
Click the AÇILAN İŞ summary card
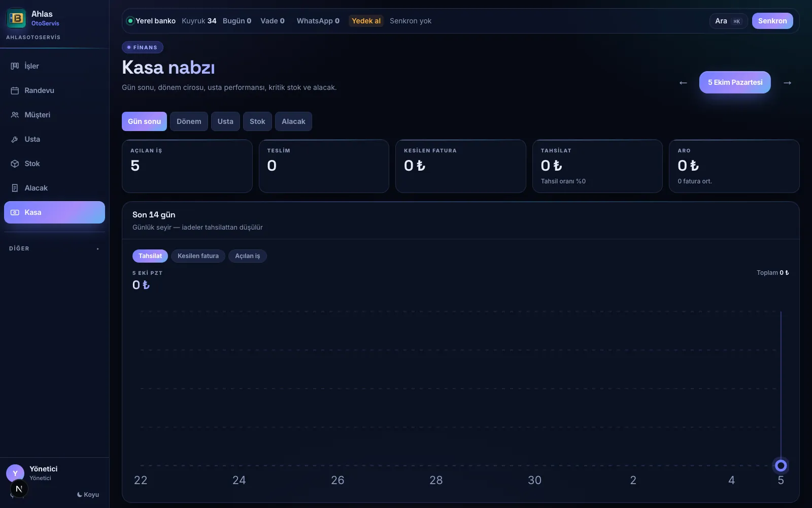pos(187,166)
